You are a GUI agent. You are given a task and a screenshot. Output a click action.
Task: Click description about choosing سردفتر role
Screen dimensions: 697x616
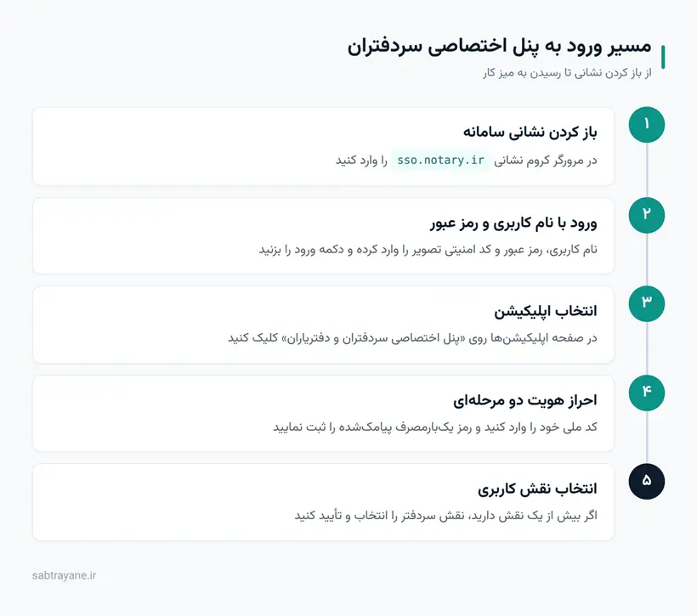446,516
